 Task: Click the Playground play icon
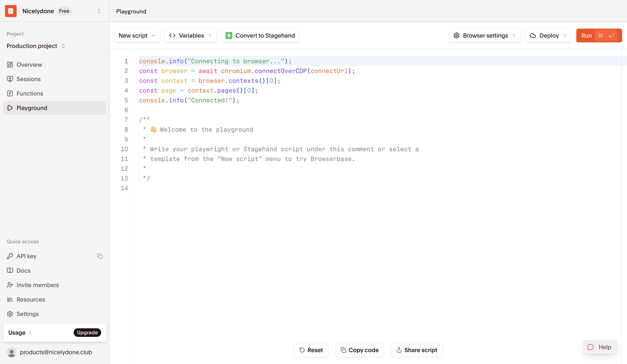tap(10, 108)
